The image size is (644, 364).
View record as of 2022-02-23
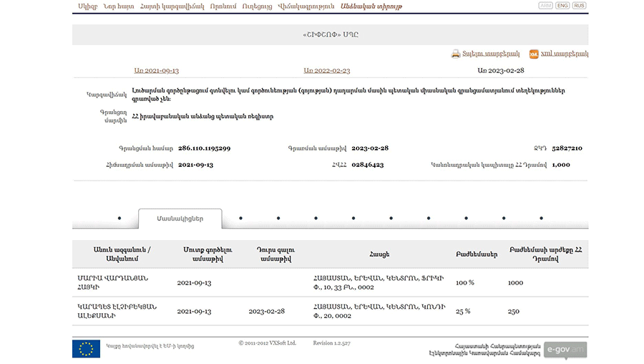[326, 70]
